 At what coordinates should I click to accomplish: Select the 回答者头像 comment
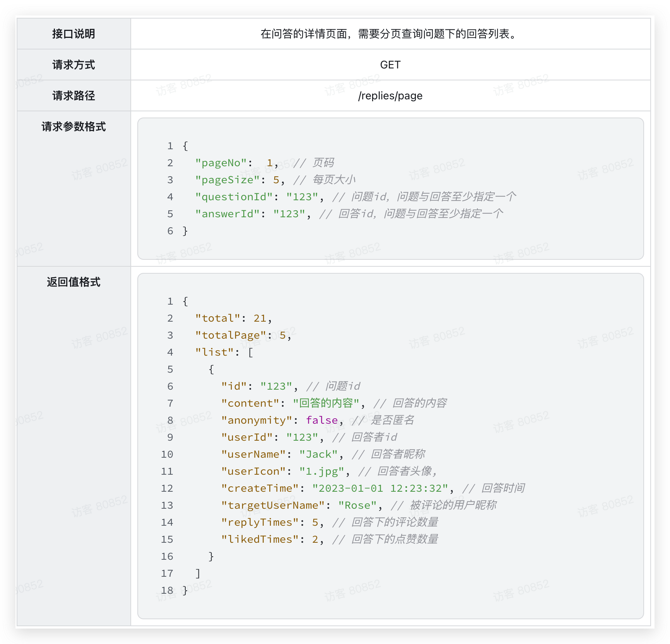point(398,471)
